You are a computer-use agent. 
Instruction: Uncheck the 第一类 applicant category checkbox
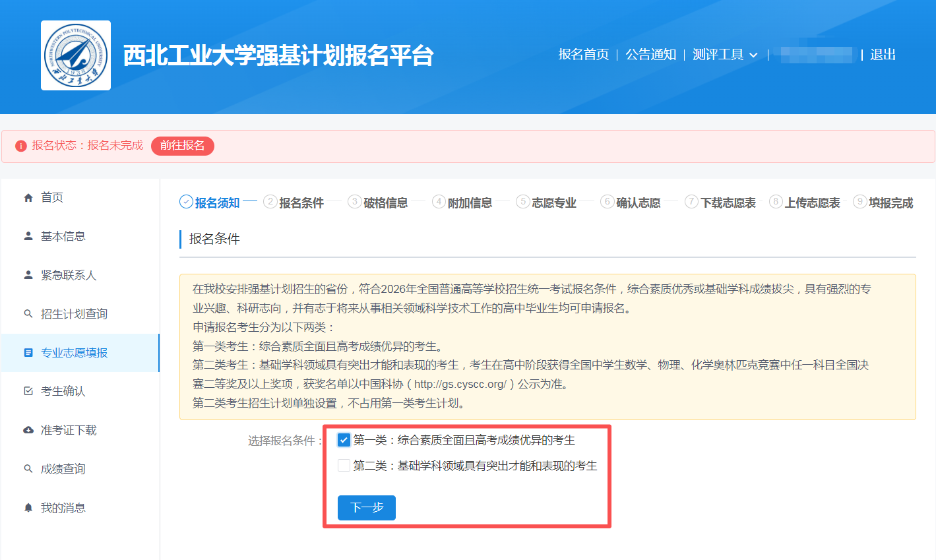click(344, 440)
